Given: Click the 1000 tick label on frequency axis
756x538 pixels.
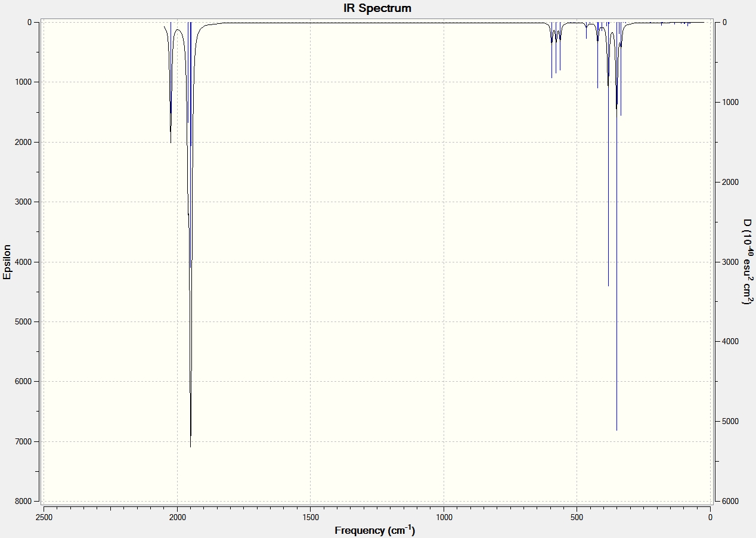Looking at the screenshot, I should pos(444,517).
